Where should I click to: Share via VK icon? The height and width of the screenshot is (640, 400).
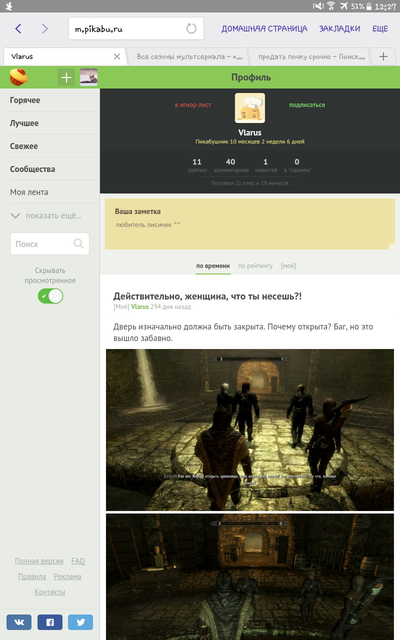19,622
